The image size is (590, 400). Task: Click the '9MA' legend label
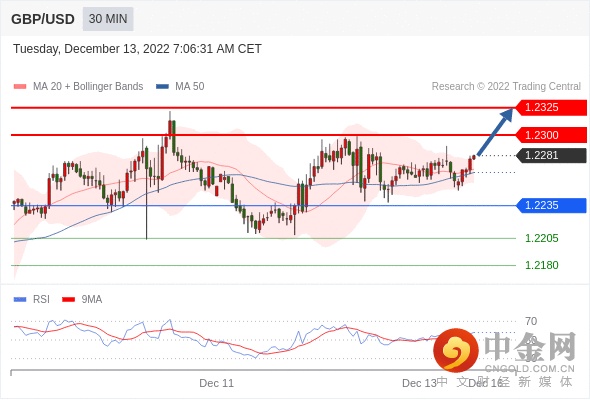point(92,300)
